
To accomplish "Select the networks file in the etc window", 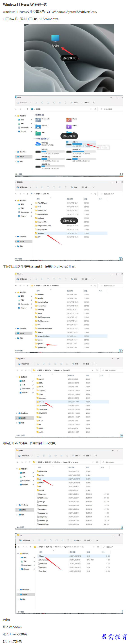I will click(74, 564).
